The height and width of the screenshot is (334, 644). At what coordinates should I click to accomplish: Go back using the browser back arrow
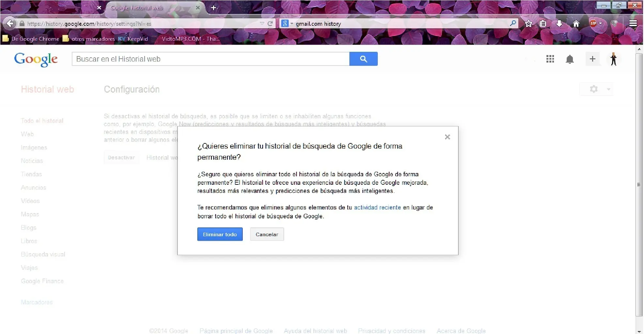pos(10,23)
